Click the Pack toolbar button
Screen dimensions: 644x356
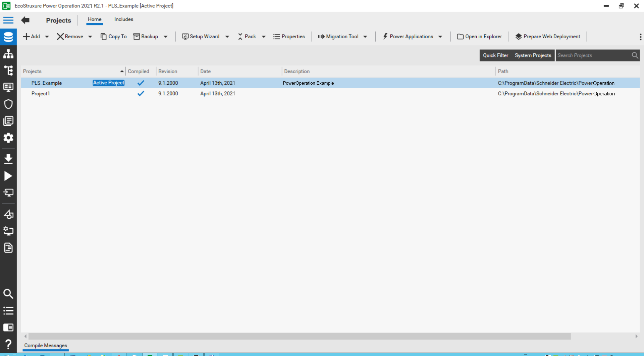(247, 37)
